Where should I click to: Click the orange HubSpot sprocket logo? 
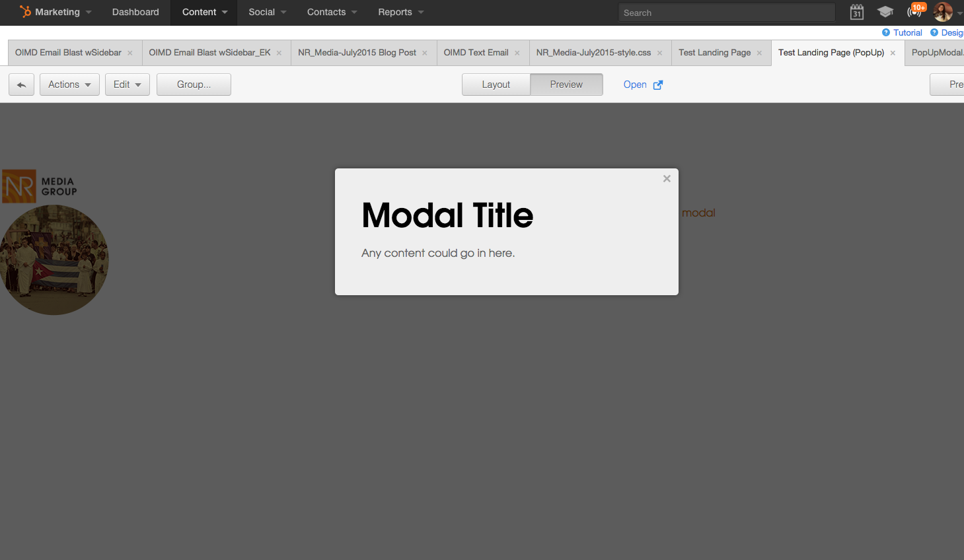[26, 11]
